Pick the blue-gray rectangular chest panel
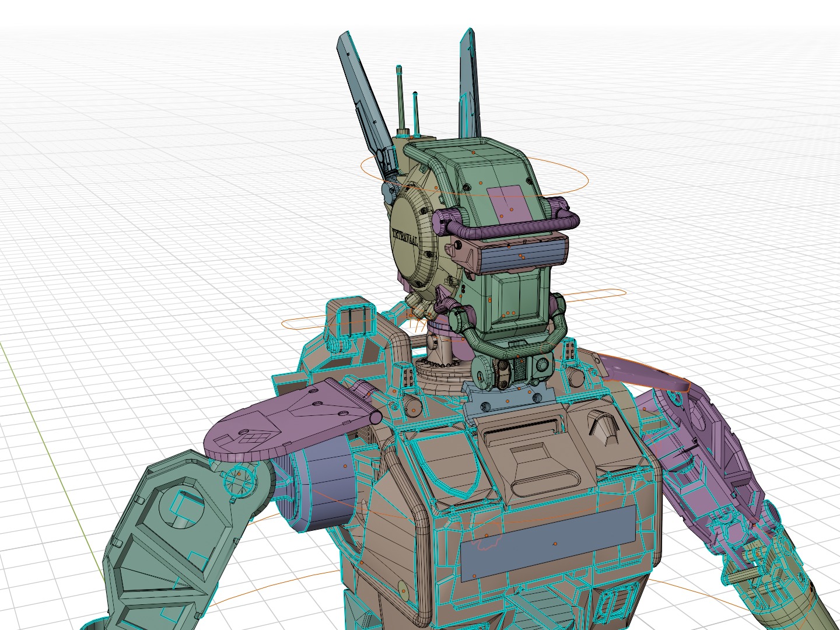 point(547,542)
